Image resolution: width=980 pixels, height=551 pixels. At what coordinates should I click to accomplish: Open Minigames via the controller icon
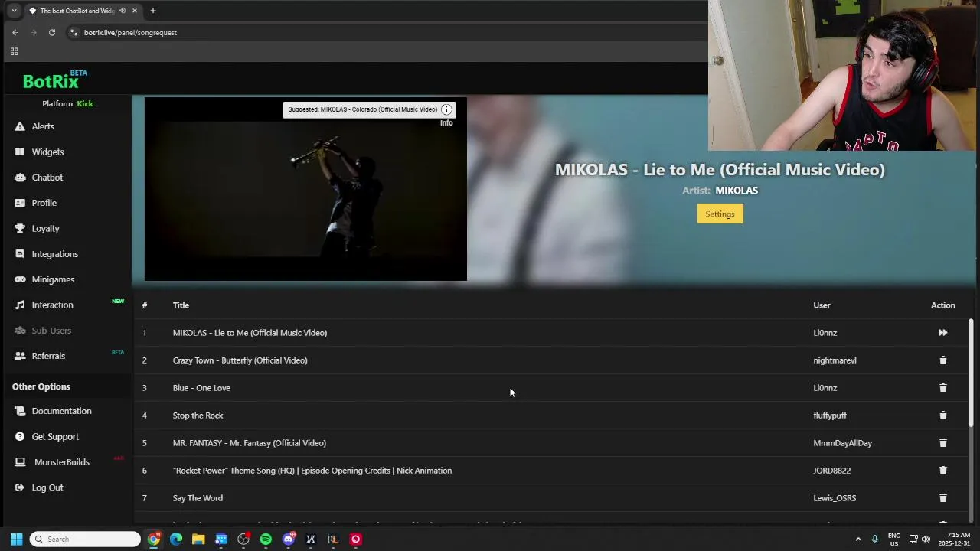20,279
